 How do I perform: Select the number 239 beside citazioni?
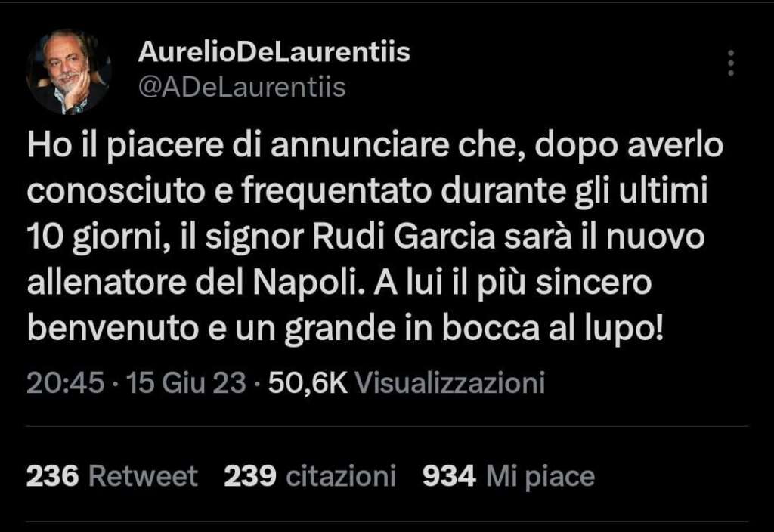(249, 476)
